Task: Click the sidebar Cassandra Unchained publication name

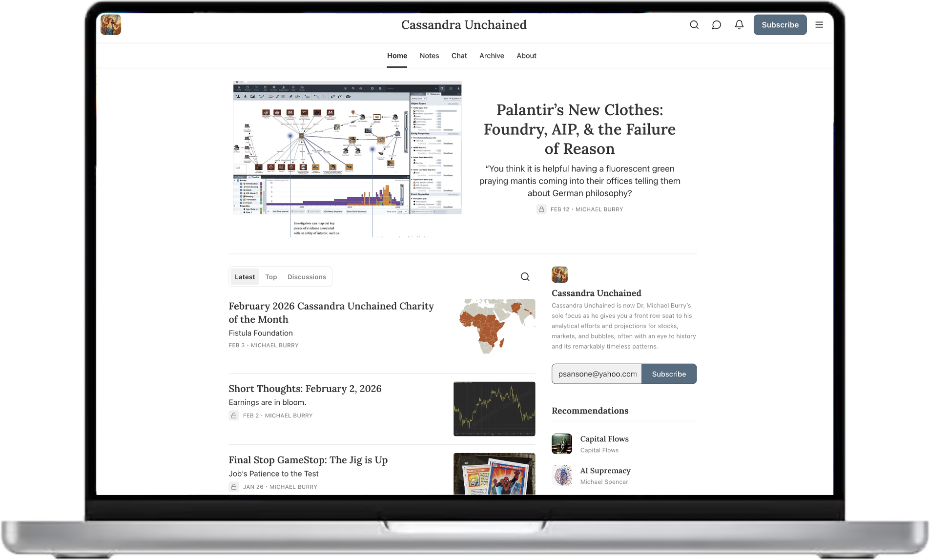Action: 596,293
